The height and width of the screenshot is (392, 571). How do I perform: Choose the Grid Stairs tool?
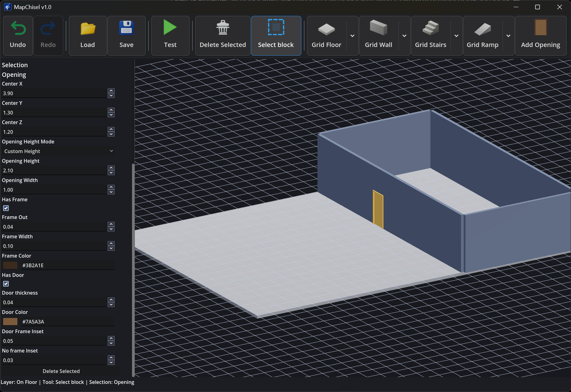(x=431, y=36)
